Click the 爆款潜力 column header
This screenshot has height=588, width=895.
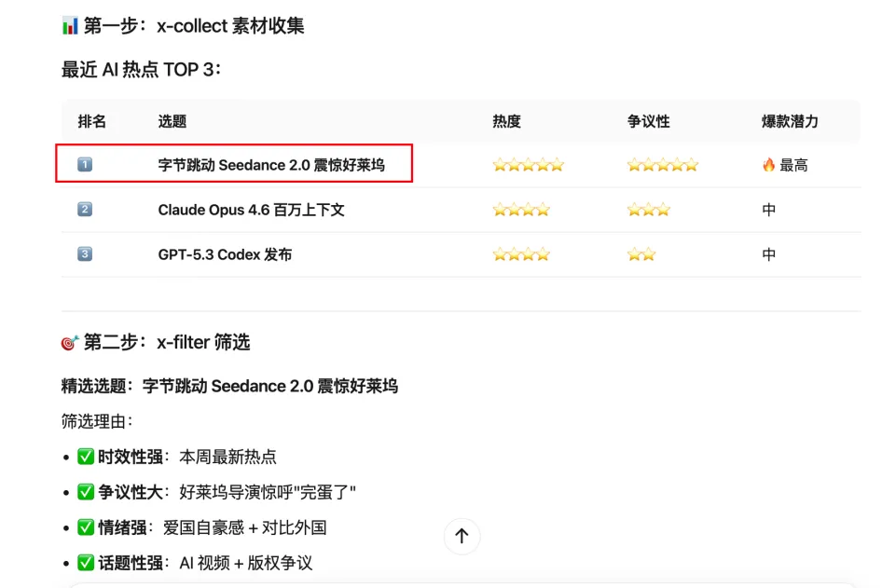pyautogui.click(x=790, y=121)
